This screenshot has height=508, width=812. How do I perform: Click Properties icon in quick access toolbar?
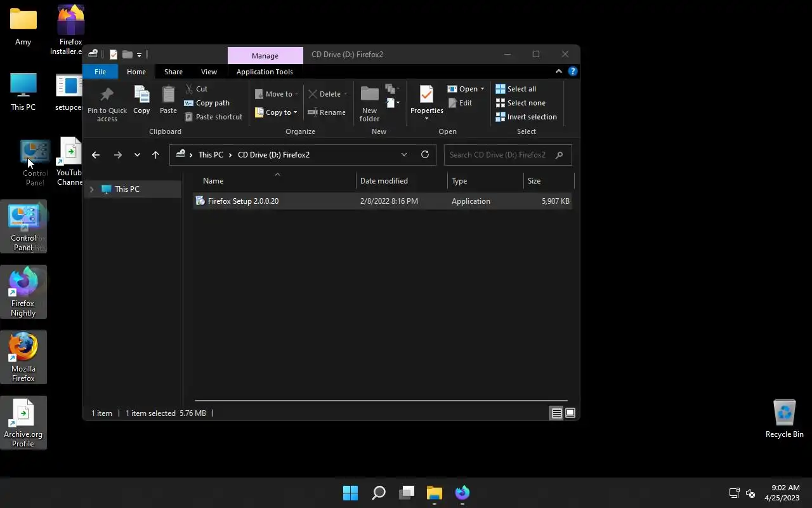click(x=114, y=55)
